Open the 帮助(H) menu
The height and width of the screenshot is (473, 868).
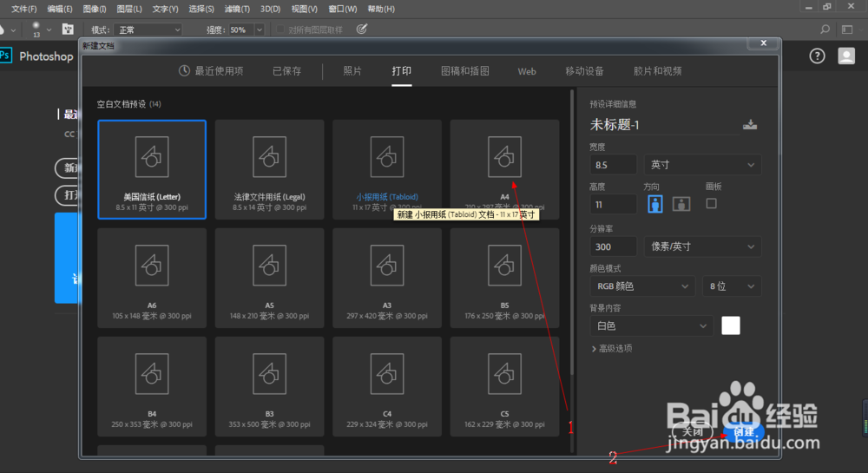pyautogui.click(x=381, y=9)
